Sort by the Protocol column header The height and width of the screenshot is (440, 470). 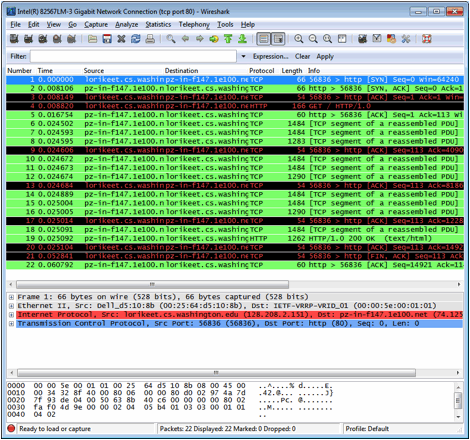click(x=262, y=71)
